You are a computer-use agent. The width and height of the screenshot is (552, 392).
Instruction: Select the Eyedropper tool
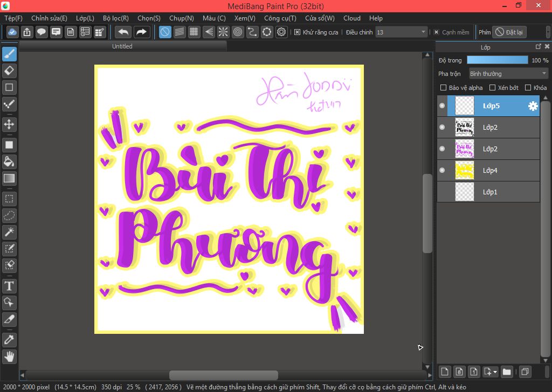9,340
